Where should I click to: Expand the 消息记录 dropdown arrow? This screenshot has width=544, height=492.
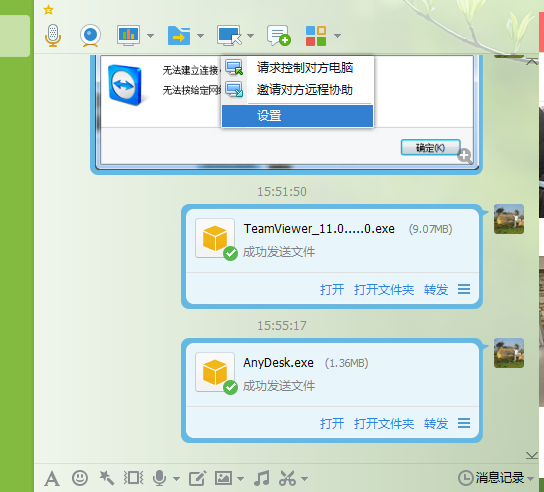(x=530, y=479)
